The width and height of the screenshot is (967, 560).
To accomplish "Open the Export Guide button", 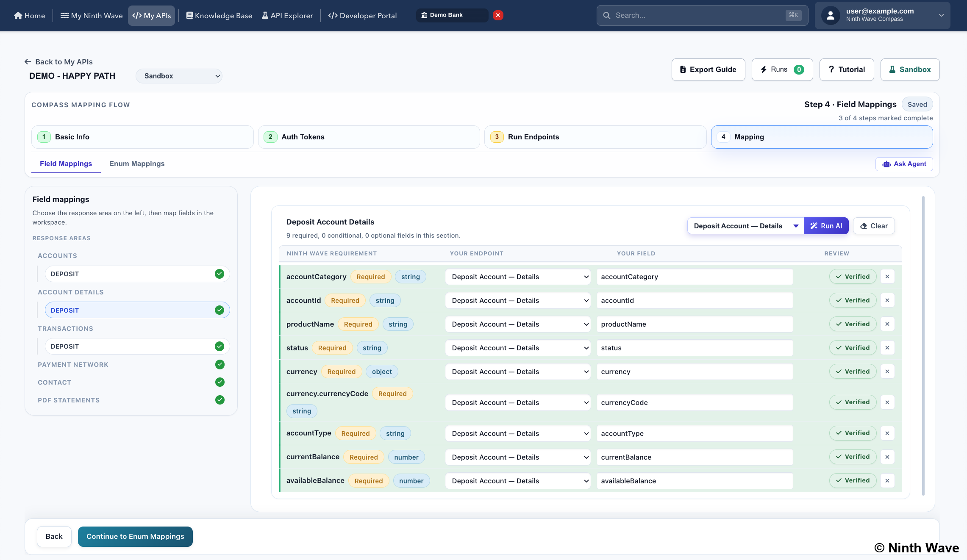I will point(708,69).
